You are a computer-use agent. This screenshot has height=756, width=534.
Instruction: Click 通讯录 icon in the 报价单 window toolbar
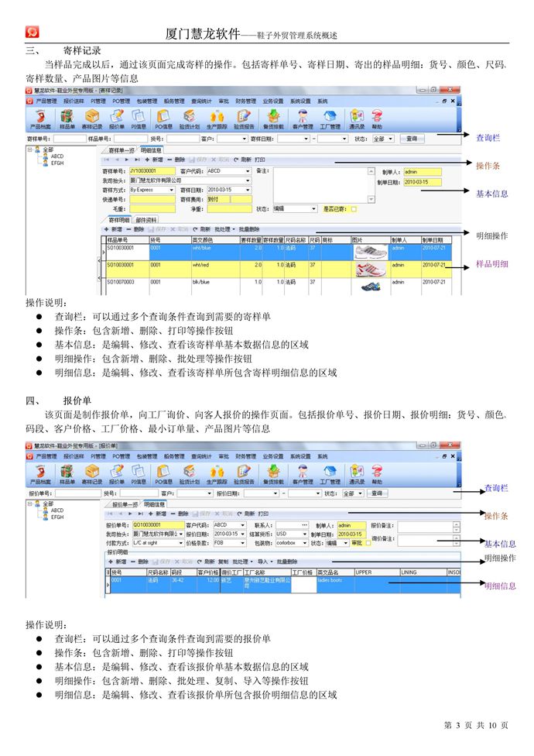(x=356, y=473)
